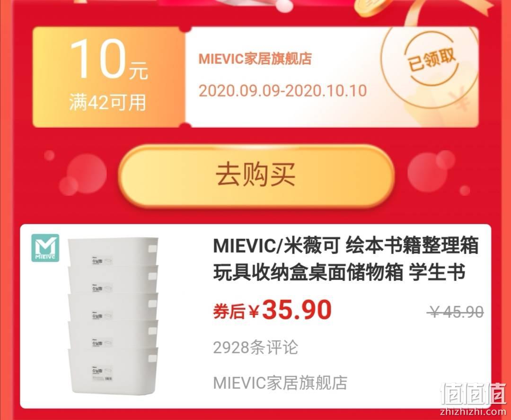Open the white storage box product image
Image resolution: width=511 pixels, height=420 pixels.
point(113,315)
